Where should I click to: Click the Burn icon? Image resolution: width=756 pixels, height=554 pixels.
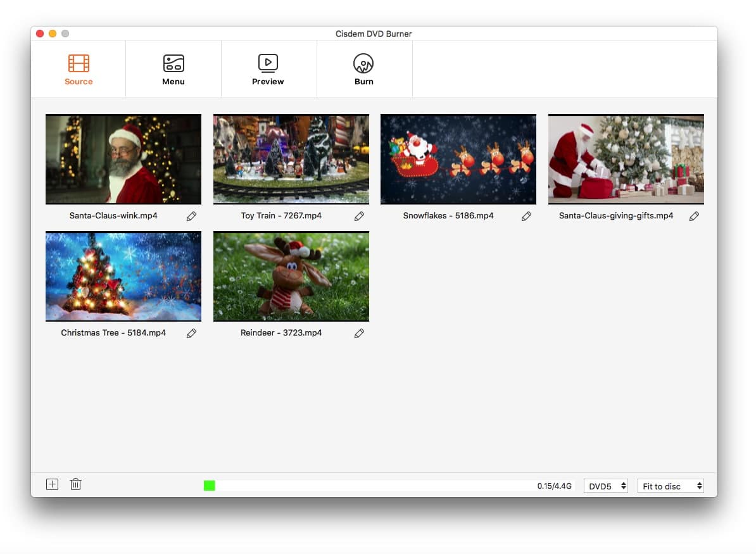[363, 62]
